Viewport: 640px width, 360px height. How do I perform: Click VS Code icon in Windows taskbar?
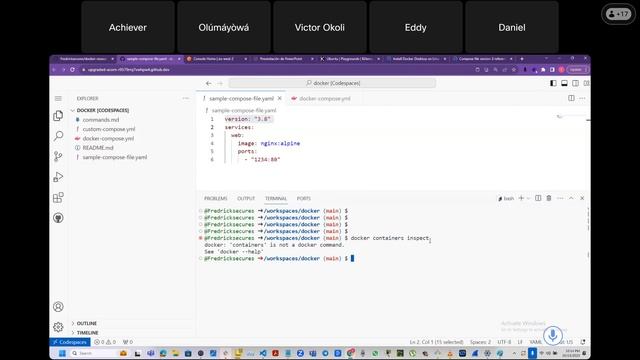(263, 353)
